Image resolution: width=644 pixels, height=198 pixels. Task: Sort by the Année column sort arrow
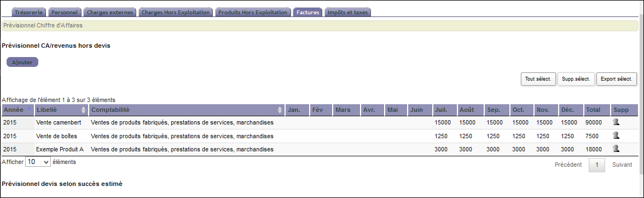(29, 110)
